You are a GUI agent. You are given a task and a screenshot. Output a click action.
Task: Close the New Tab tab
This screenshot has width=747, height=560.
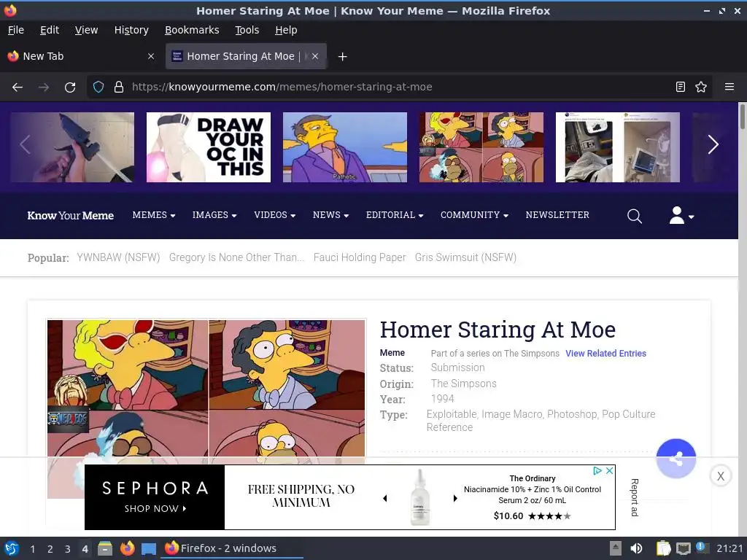(x=151, y=56)
